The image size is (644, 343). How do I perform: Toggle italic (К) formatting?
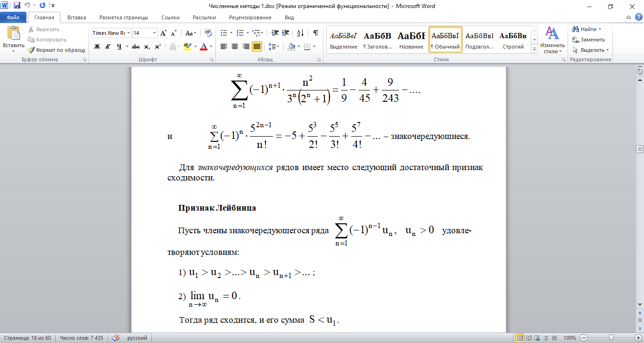click(x=108, y=47)
